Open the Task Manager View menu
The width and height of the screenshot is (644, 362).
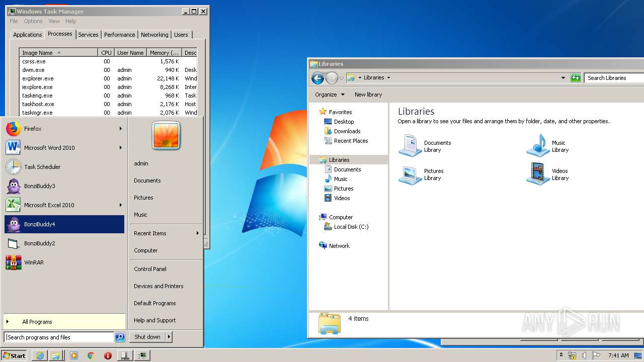coord(54,21)
